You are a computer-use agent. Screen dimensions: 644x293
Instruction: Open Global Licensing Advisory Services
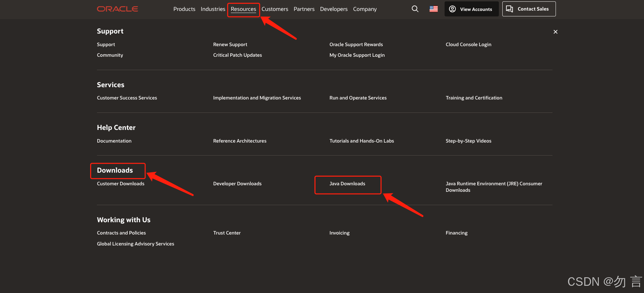pyautogui.click(x=136, y=244)
